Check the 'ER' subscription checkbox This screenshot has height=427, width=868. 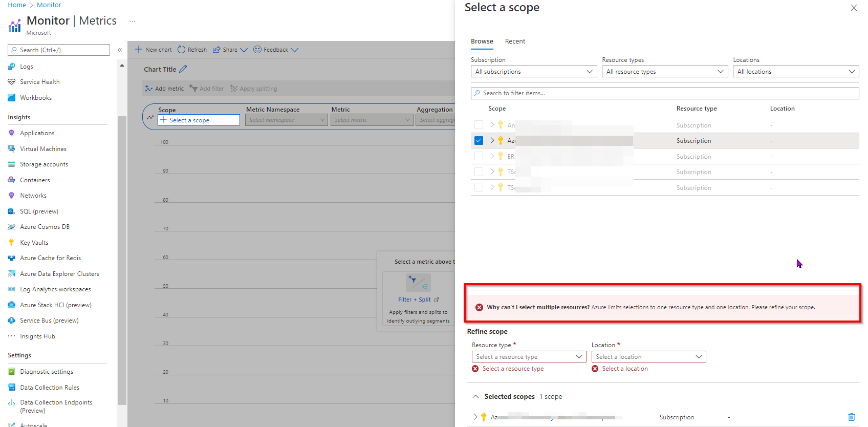(x=479, y=156)
